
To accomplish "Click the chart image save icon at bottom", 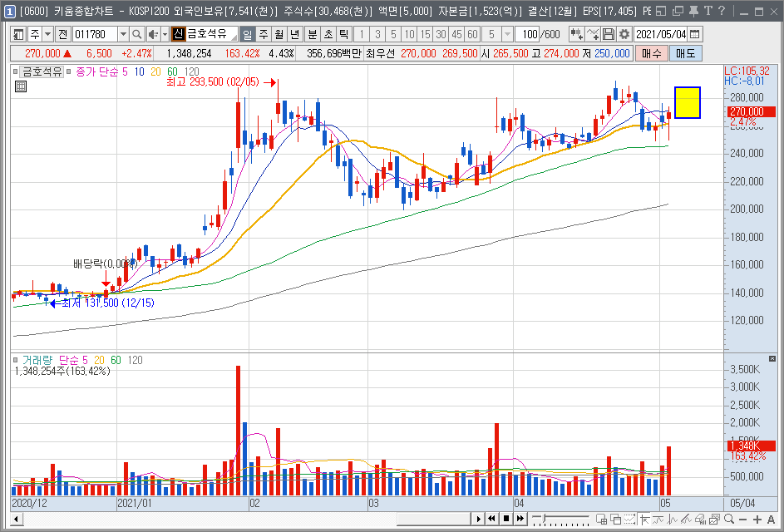I will click(715, 519).
